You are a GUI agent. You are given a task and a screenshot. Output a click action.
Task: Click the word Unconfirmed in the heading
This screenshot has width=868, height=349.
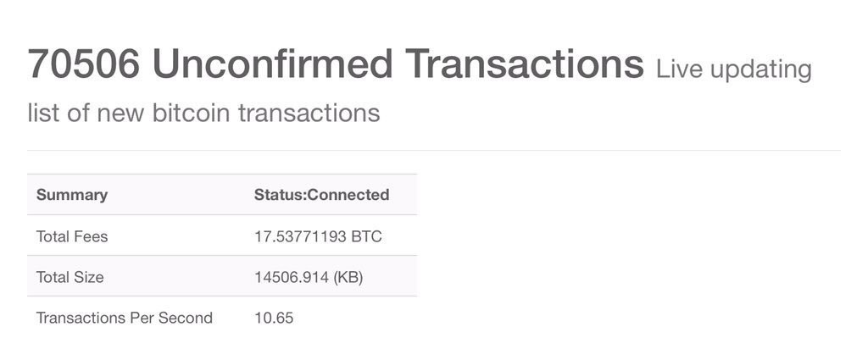271,64
